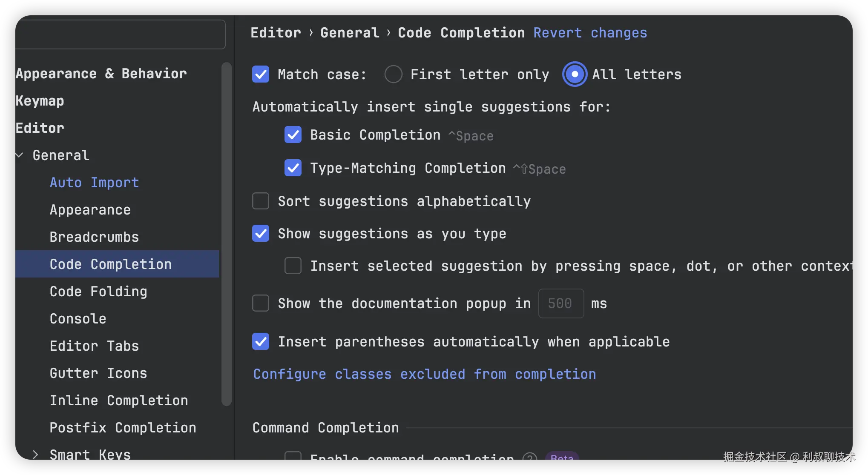This screenshot has height=475, width=868.
Task: Disable Basic Completion auto-insert checkbox
Action: pyautogui.click(x=293, y=135)
